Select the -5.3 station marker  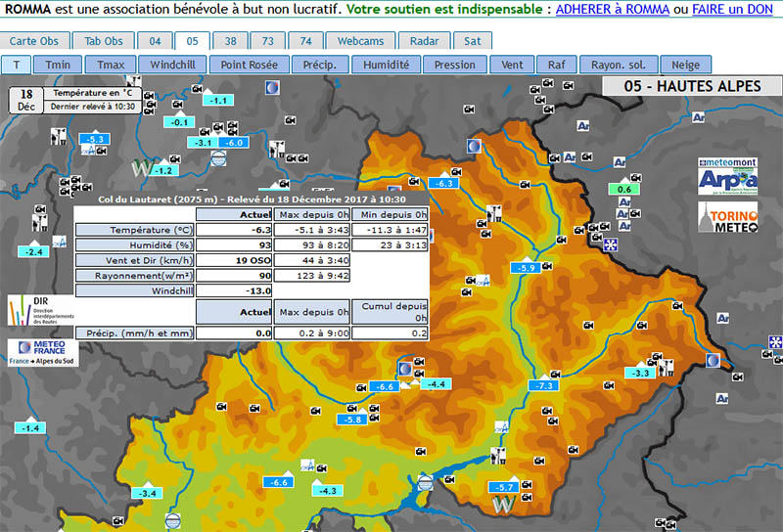click(x=94, y=139)
